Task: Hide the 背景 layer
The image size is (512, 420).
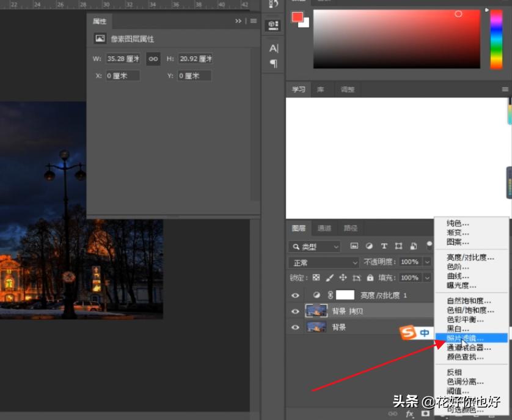Action: click(x=295, y=328)
